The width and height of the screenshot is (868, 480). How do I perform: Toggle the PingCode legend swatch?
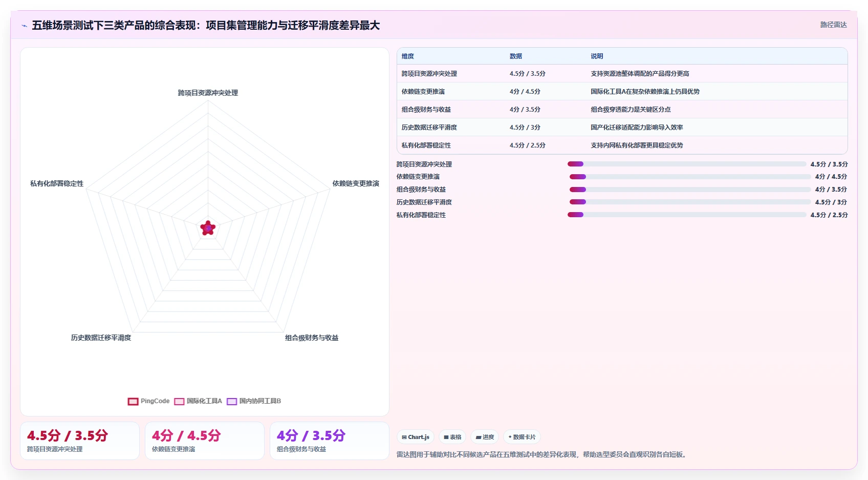pos(133,402)
